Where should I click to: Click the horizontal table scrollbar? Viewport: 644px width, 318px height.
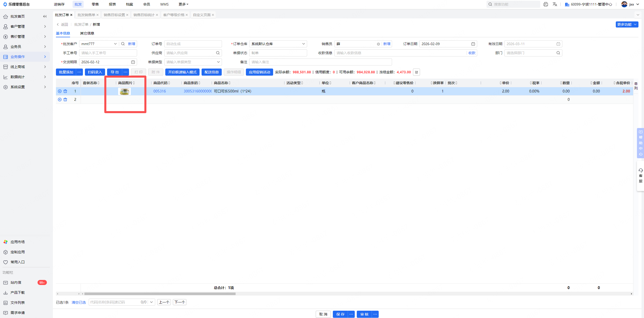coord(160,294)
